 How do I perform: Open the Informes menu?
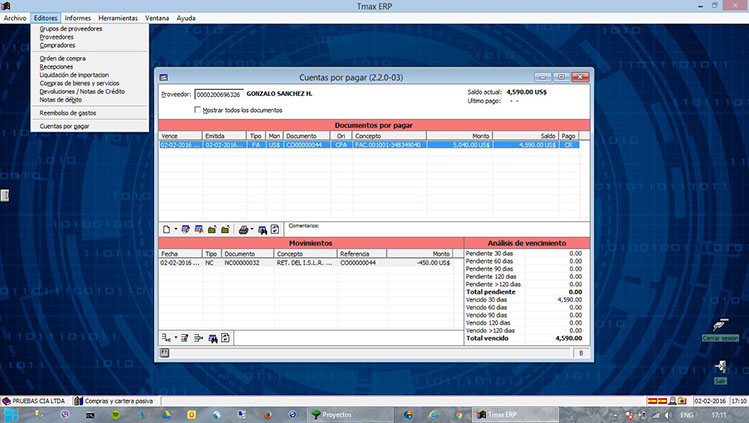click(x=77, y=18)
